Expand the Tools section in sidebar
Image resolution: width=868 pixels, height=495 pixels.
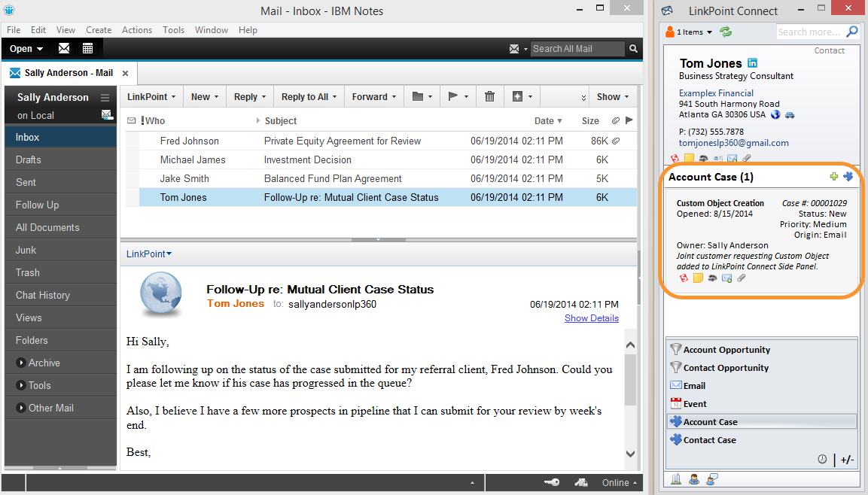tap(21, 385)
